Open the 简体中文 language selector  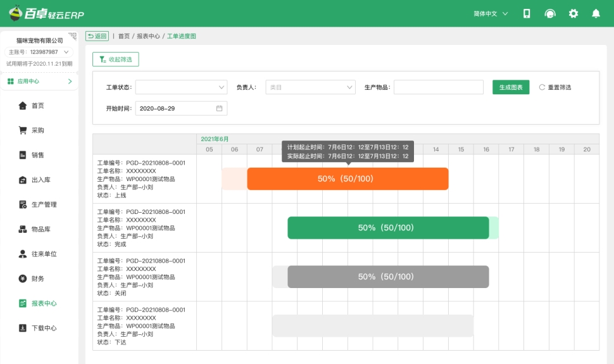(x=491, y=13)
